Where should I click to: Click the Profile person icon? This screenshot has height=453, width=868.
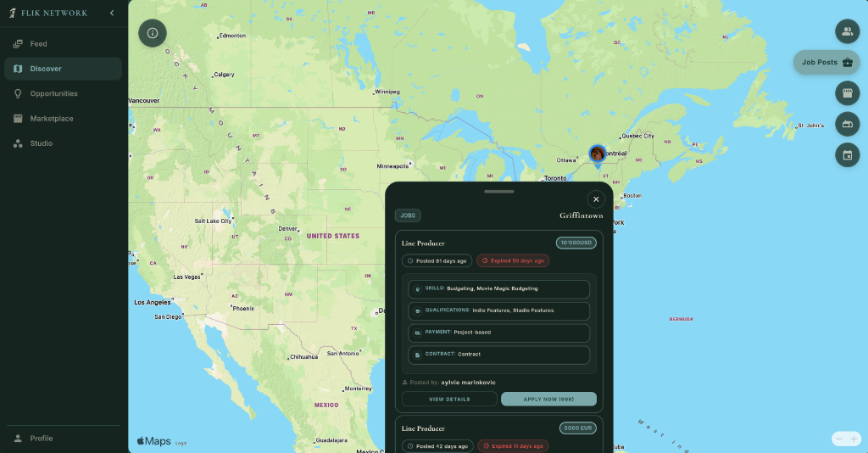point(18,438)
